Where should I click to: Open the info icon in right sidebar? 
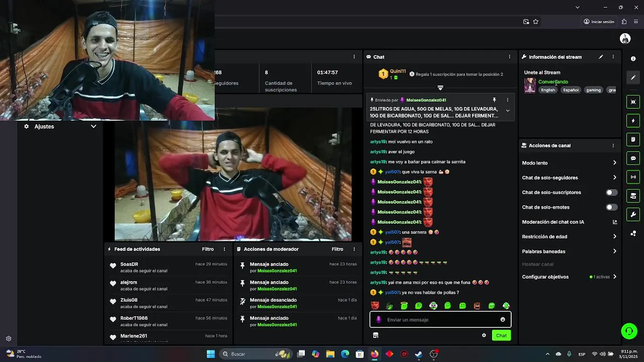(633, 59)
